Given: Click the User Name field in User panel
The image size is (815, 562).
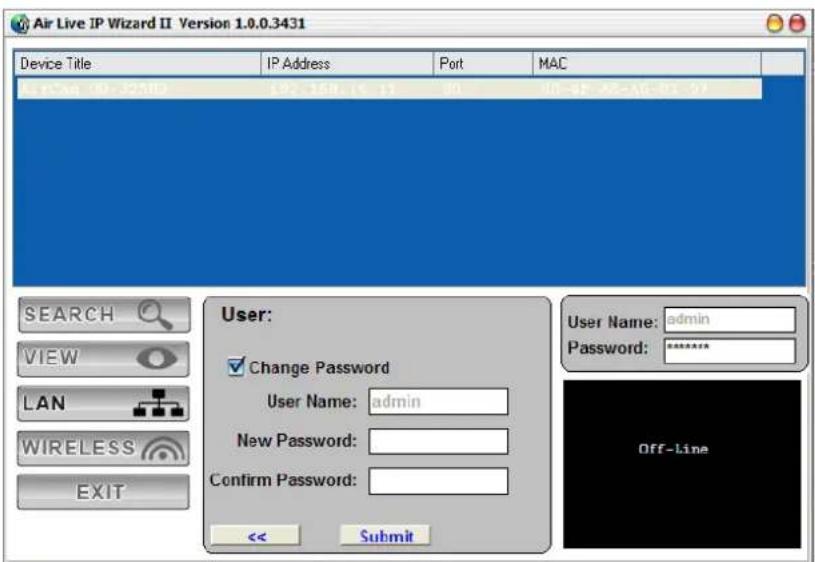Looking at the screenshot, I should click(438, 401).
